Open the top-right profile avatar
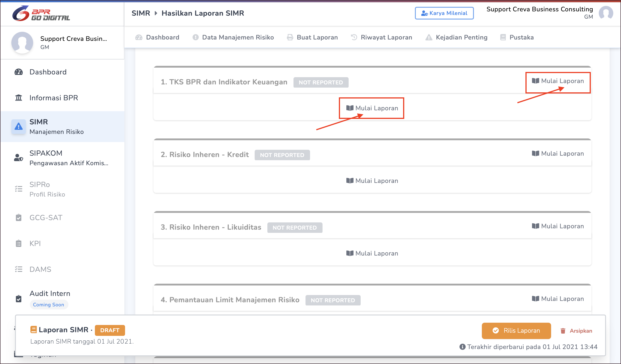This screenshot has width=621, height=364. (x=606, y=13)
